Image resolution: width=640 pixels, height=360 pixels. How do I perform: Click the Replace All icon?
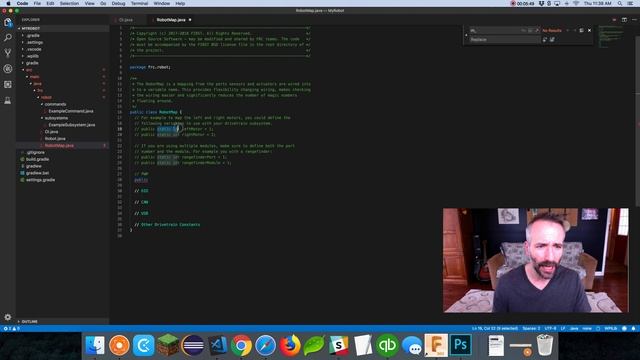552,40
